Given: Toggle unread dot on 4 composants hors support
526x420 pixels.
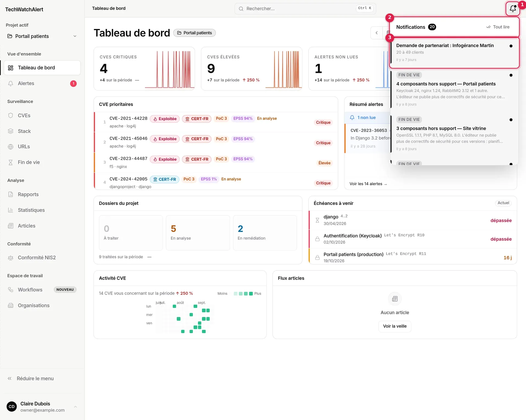Looking at the screenshot, I should pos(511,75).
